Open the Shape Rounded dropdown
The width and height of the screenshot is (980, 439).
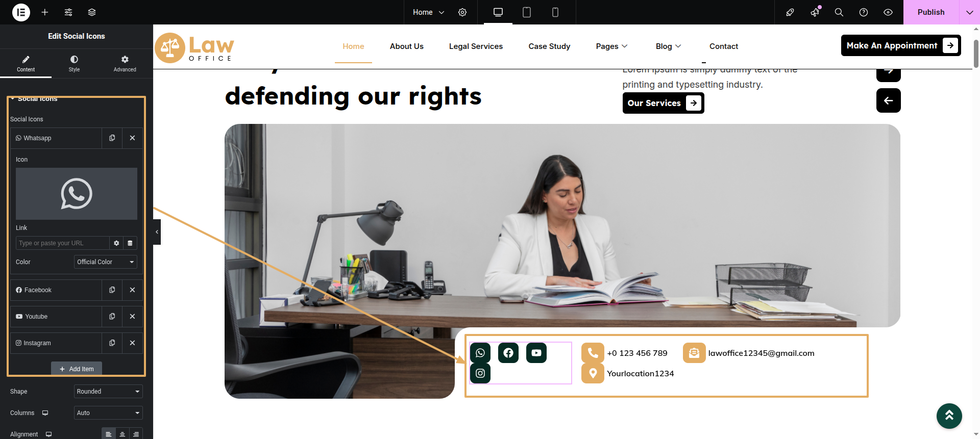click(108, 392)
